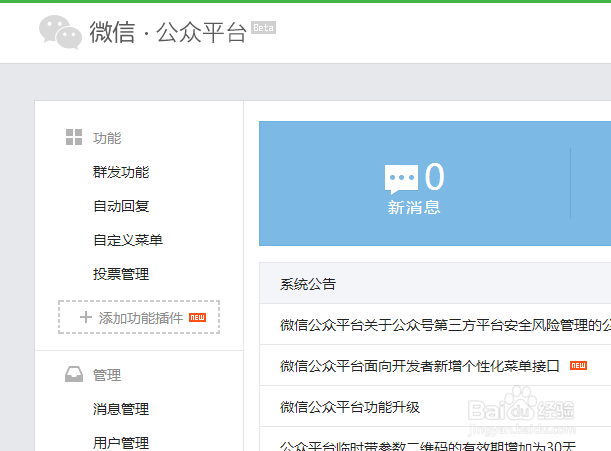Click the 管理 inbox tray icon

click(74, 374)
